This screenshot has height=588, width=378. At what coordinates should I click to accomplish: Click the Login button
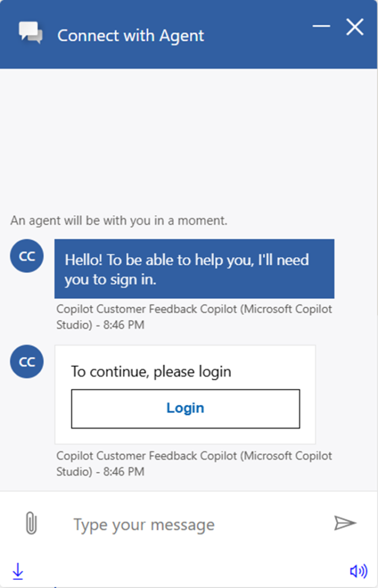[185, 408]
